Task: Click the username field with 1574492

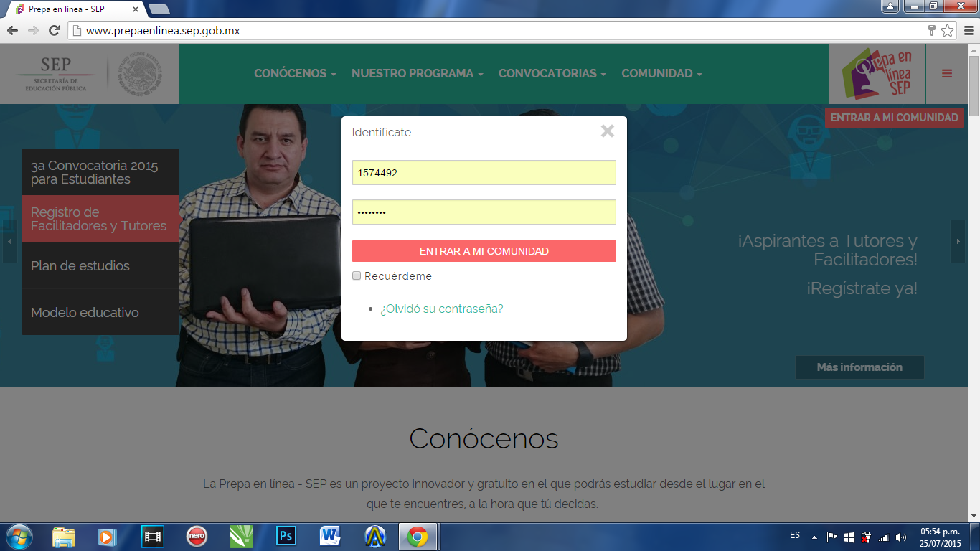Action: click(484, 173)
